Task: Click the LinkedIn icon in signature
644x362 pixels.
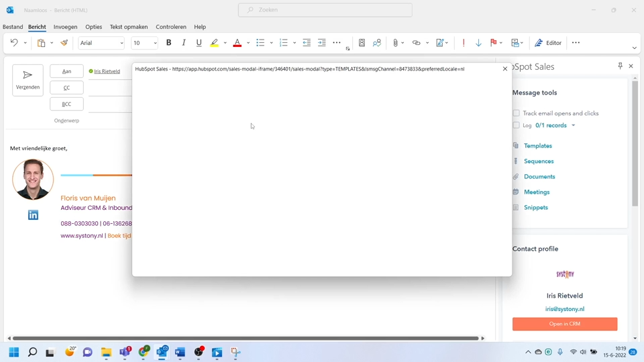Action: [x=33, y=215]
